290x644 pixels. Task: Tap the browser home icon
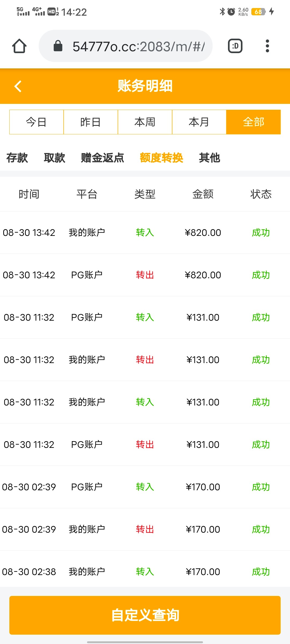click(x=19, y=46)
